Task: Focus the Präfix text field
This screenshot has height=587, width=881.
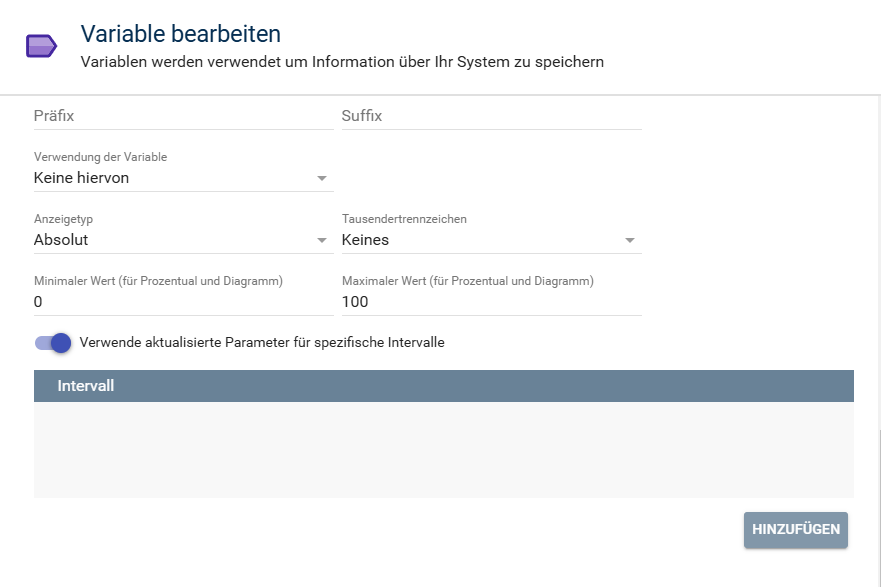Action: [x=183, y=116]
